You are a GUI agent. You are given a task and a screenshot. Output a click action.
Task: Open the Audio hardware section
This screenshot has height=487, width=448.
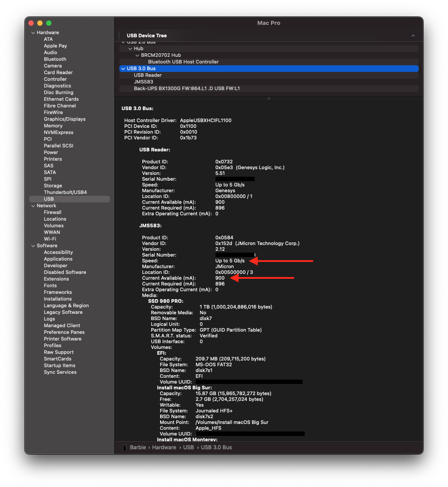50,52
